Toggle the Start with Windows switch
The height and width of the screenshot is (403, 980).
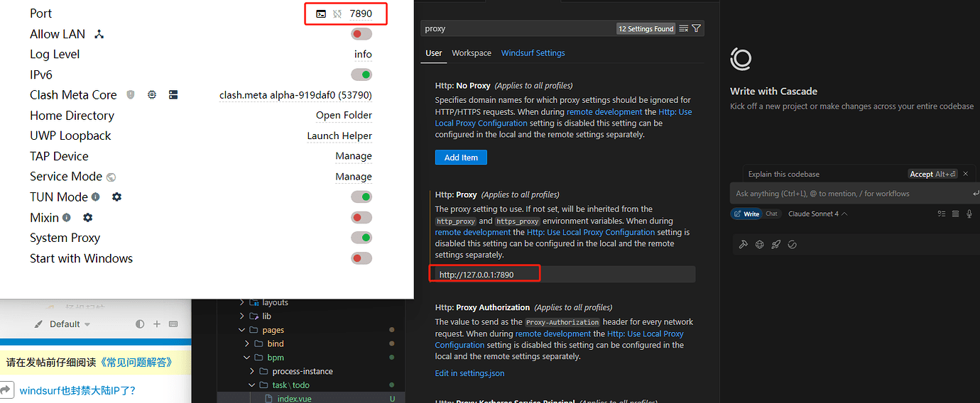(361, 258)
